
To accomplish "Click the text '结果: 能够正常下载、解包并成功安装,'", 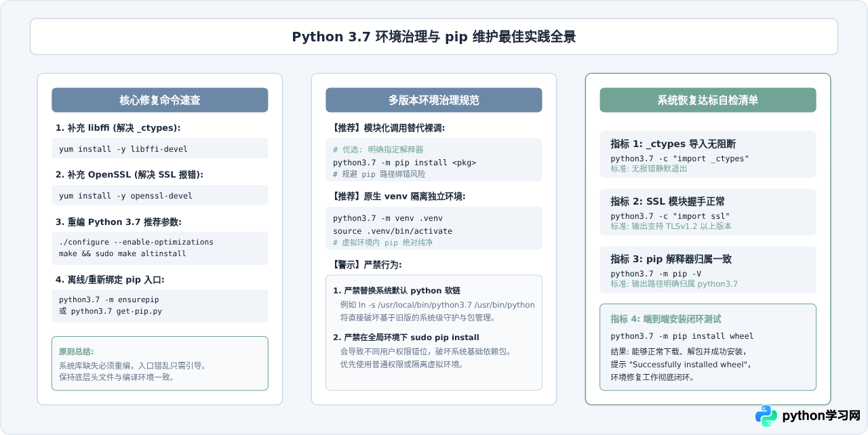I will coord(679,351).
